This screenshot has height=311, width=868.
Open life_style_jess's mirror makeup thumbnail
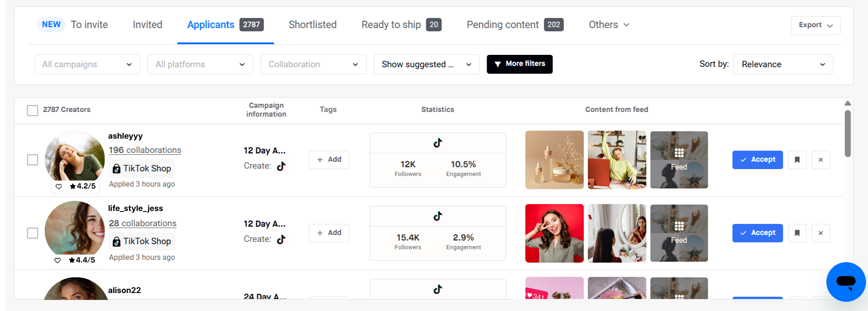(x=617, y=233)
